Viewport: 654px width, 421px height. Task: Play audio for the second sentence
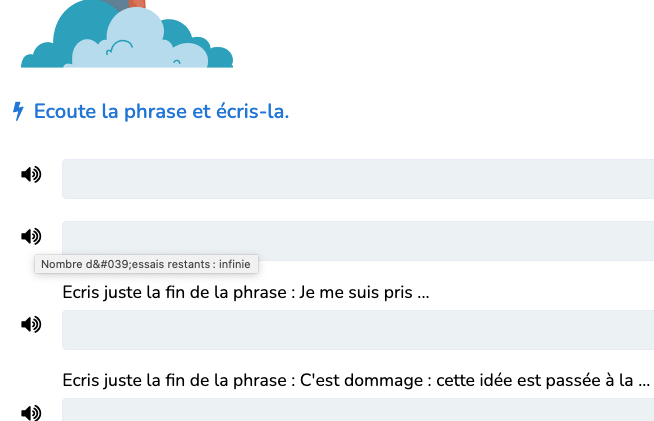(31, 236)
